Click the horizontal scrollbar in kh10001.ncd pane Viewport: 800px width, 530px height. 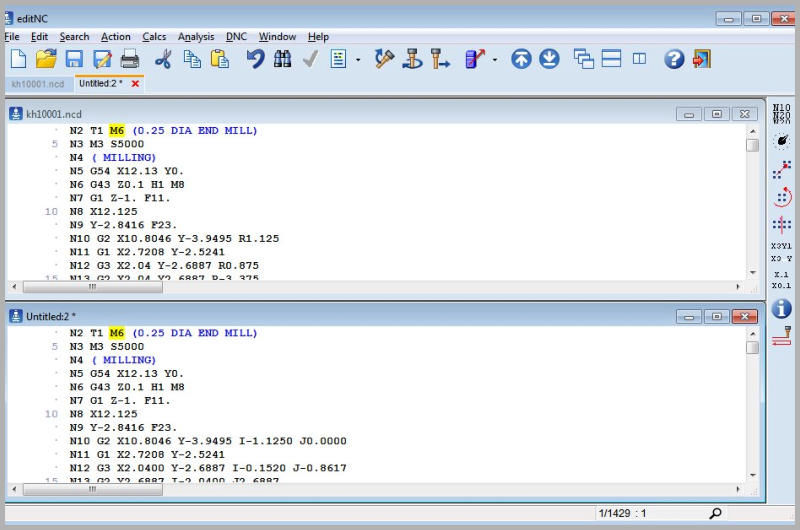[376, 287]
